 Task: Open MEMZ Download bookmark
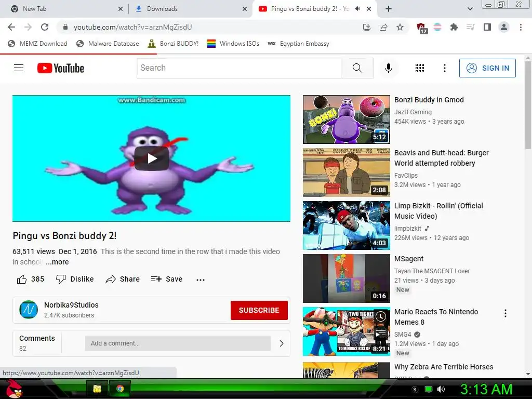tap(37, 44)
